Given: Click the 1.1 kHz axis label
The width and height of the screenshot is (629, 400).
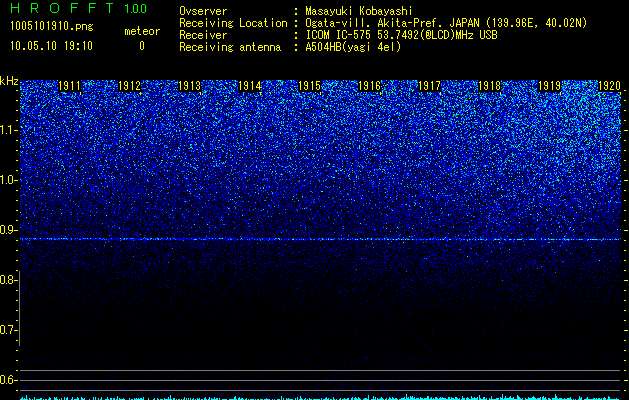Looking at the screenshot, I should (x=8, y=130).
